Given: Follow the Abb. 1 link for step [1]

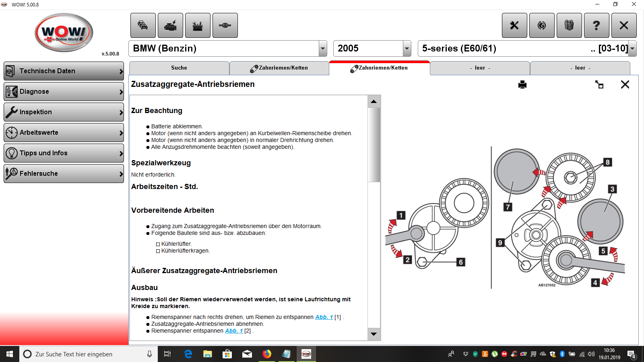Looking at the screenshot, I should [324, 317].
